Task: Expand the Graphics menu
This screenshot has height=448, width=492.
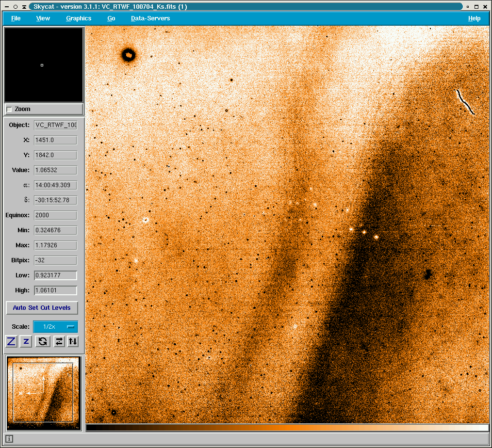Action: pos(79,18)
